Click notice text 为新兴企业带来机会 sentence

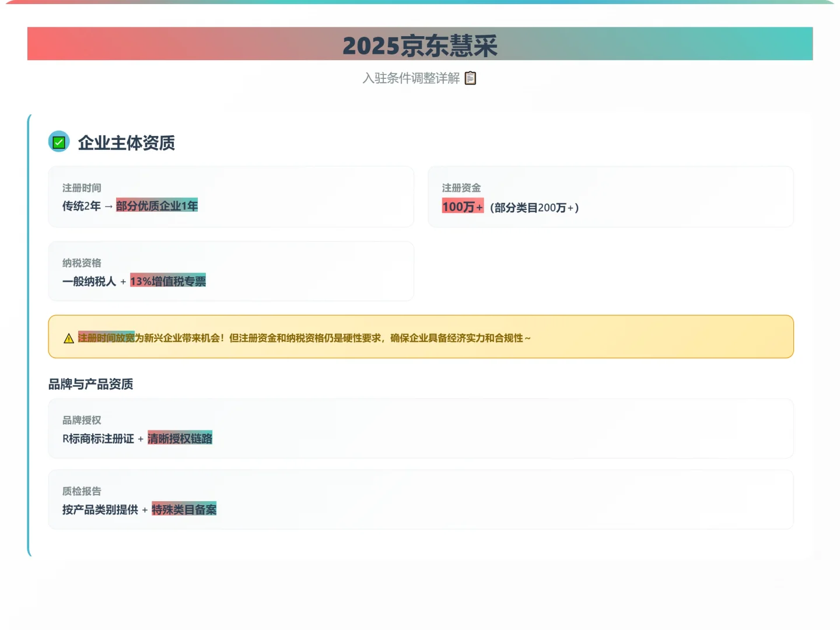[332, 338]
